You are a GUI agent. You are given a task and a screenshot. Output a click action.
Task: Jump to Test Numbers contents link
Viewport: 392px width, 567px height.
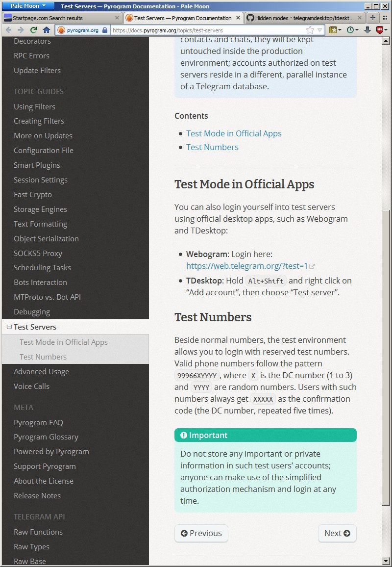click(212, 147)
